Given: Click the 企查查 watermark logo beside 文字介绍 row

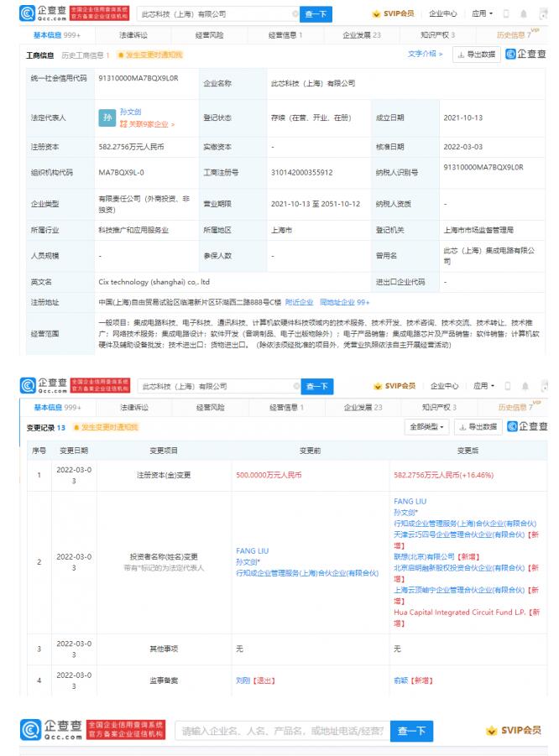Looking at the screenshot, I should (525, 54).
